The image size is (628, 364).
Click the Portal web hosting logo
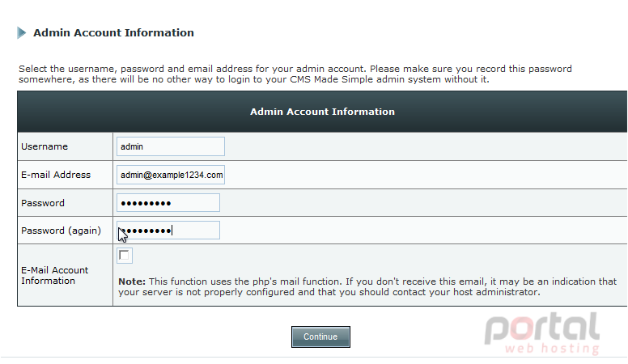coord(542,333)
